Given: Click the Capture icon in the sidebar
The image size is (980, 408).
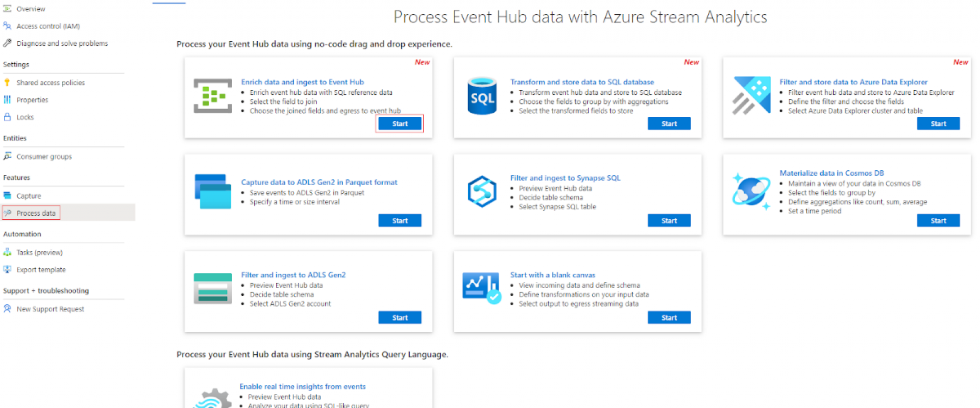Looking at the screenshot, I should tap(7, 195).
